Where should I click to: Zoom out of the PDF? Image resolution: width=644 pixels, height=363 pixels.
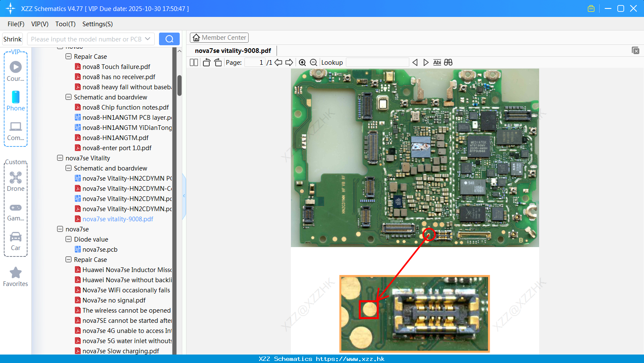313,63
